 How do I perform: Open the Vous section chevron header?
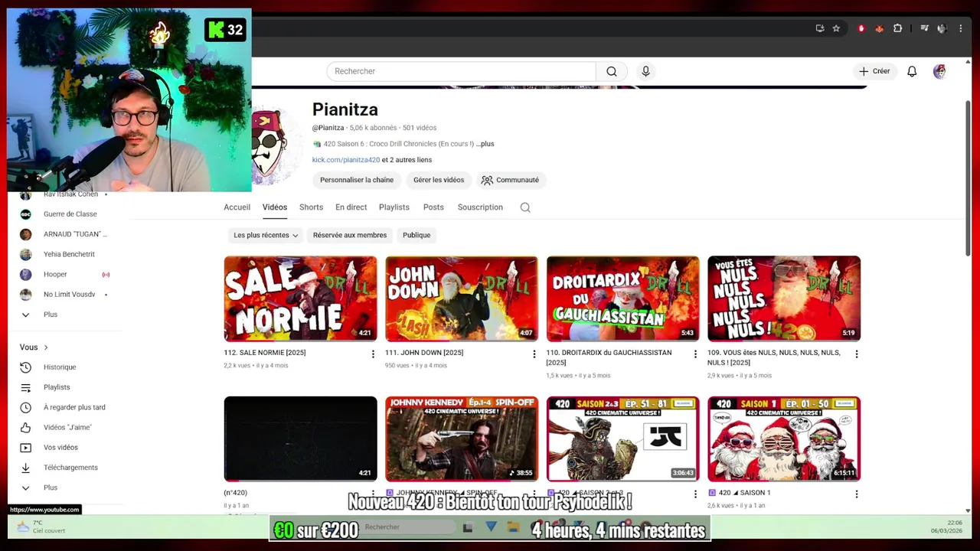click(x=34, y=347)
